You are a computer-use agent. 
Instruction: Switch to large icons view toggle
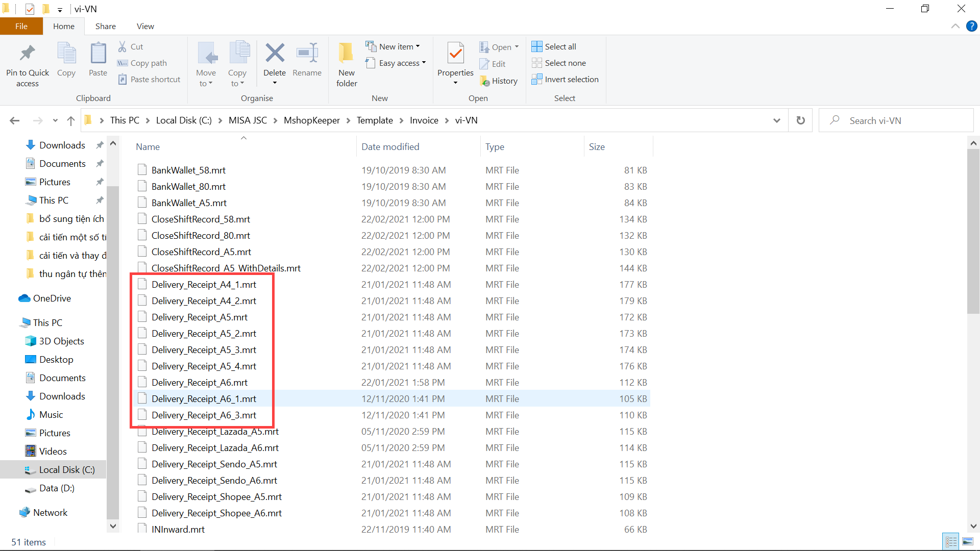click(967, 542)
